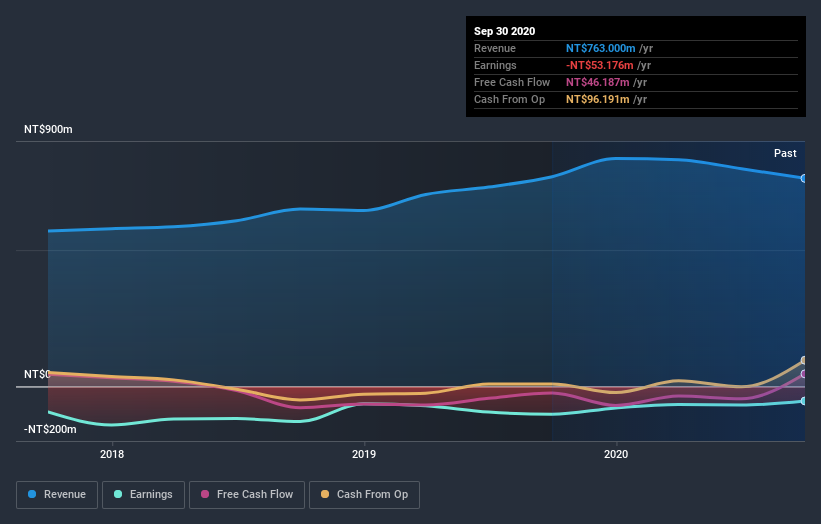Toggle the Revenue series legend button

[57, 495]
